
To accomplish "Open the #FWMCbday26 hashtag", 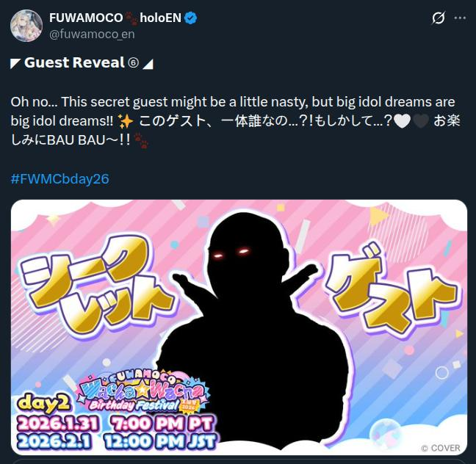I will [59, 178].
